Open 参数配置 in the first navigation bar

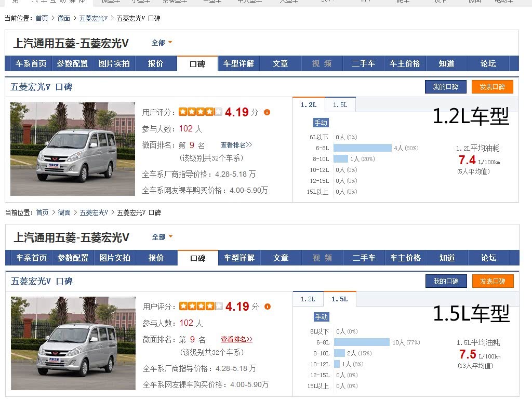coord(72,63)
